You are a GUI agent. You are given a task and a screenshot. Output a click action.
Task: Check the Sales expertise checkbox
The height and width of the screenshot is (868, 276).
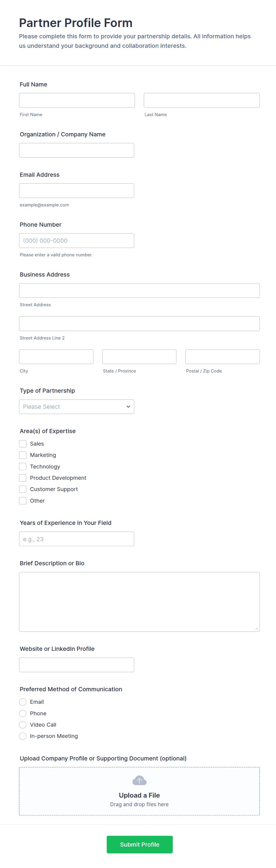(x=23, y=444)
